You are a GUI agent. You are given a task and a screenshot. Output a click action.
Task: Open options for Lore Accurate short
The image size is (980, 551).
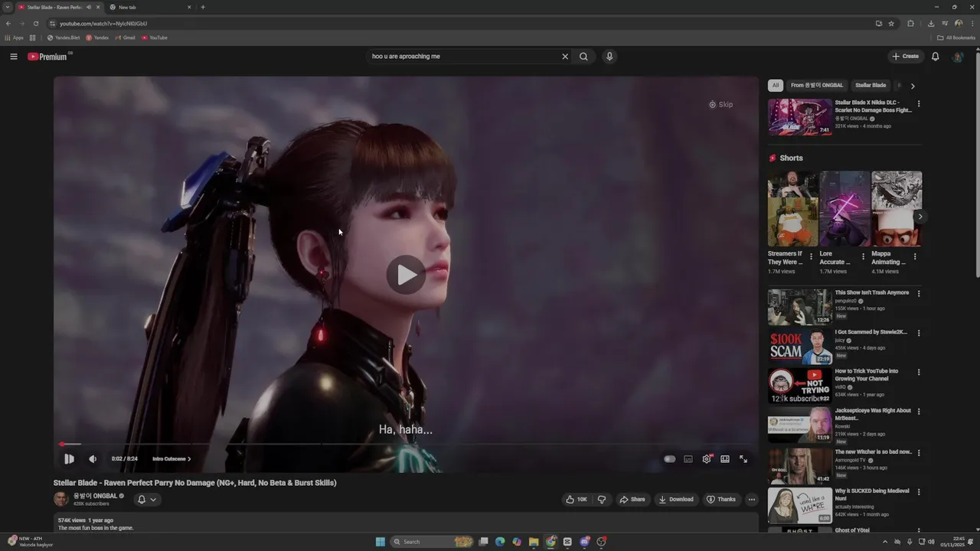(x=863, y=257)
